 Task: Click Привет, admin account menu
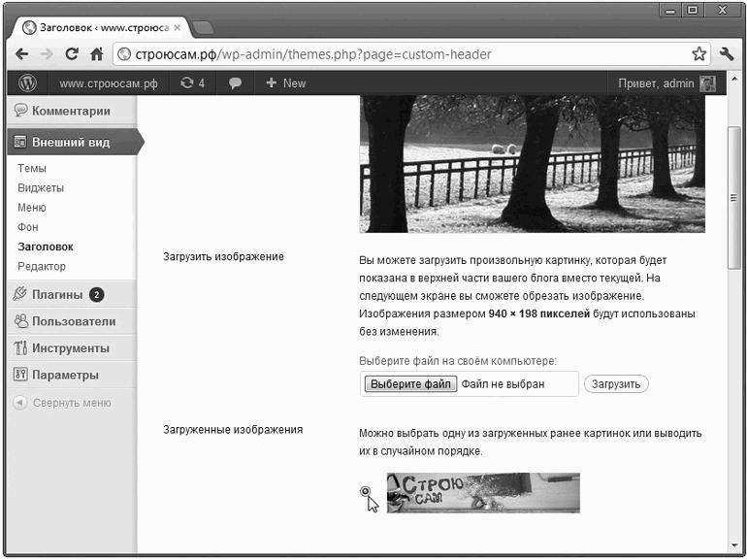click(x=656, y=83)
